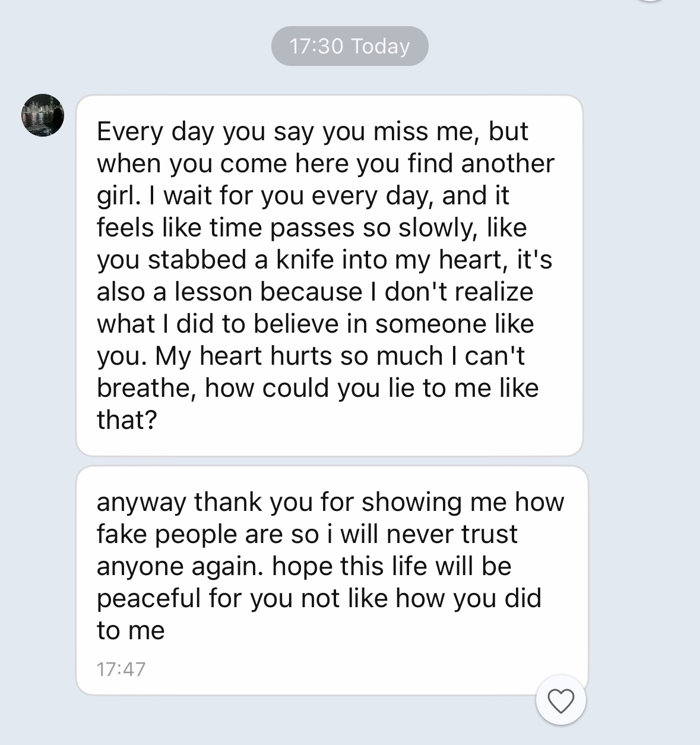Tap the heart reaction icon

coord(560,700)
